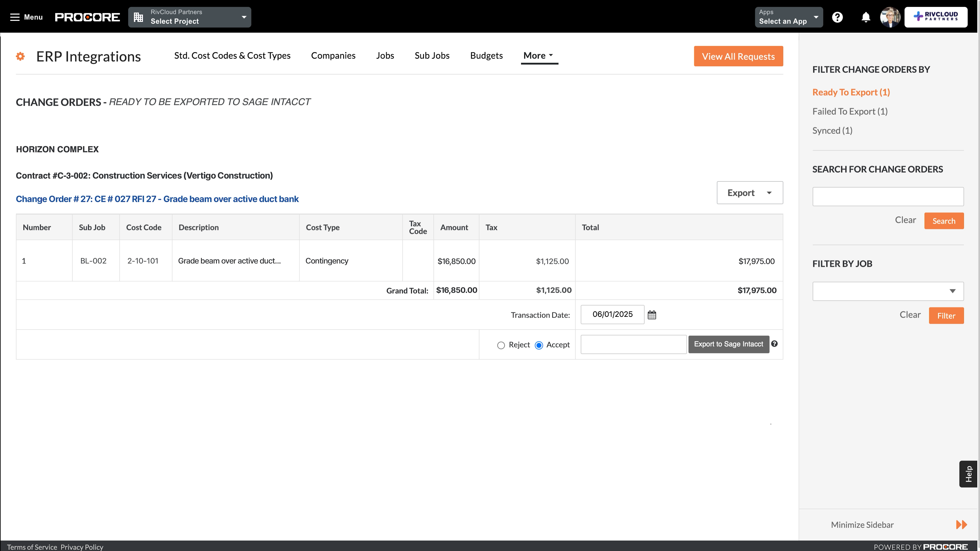Click the RivCloud Partners logo

pos(936,17)
